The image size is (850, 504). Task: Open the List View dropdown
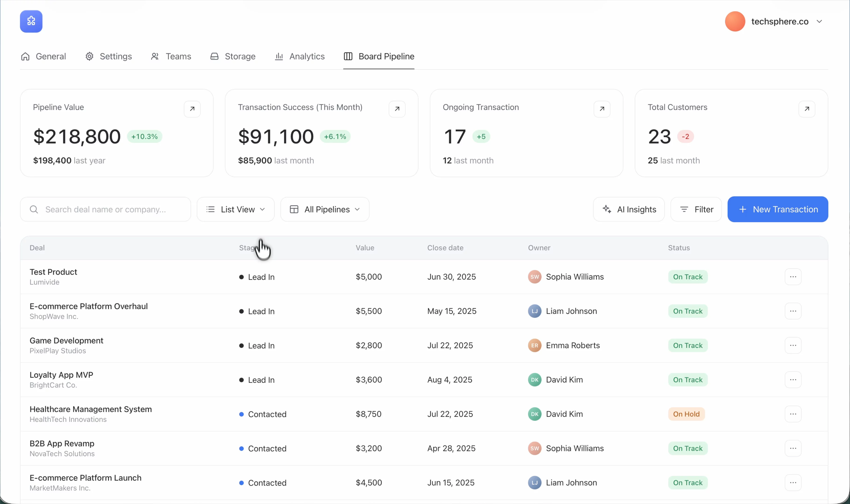pyautogui.click(x=236, y=209)
